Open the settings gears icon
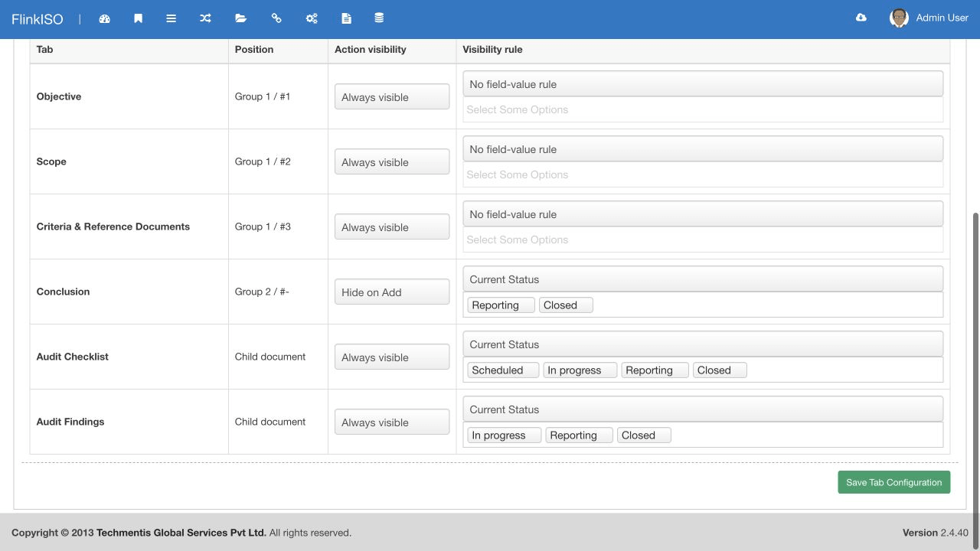 point(312,18)
